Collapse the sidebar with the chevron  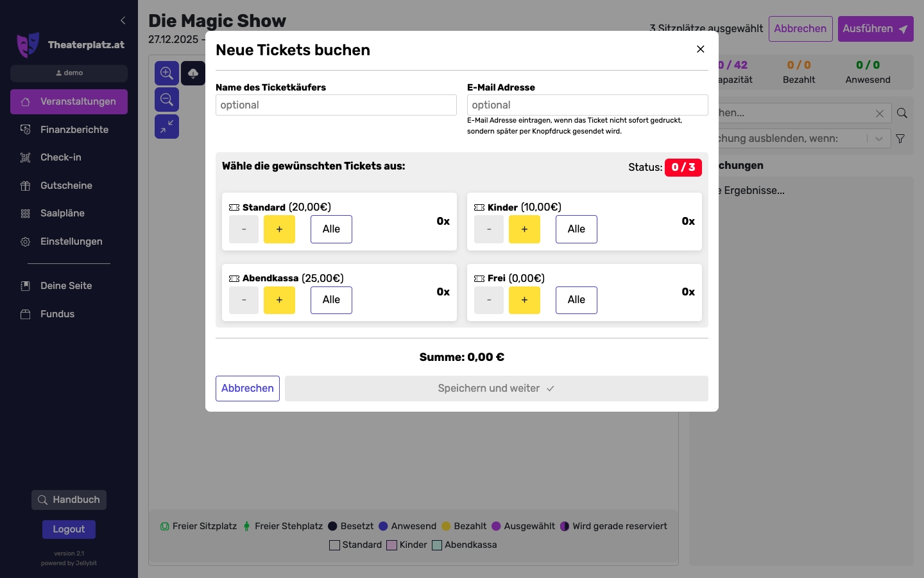[x=123, y=21]
